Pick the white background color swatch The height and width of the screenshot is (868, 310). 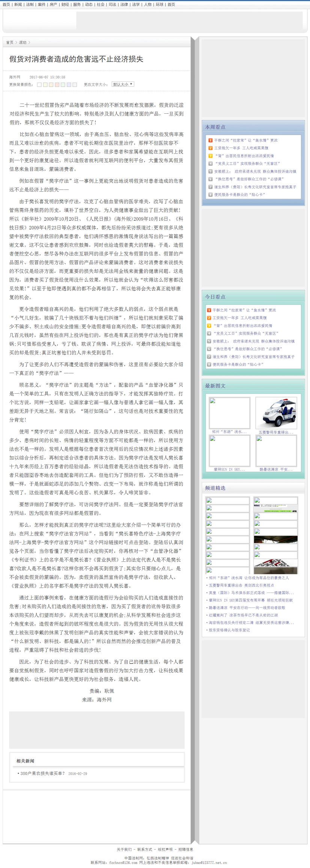[39, 85]
